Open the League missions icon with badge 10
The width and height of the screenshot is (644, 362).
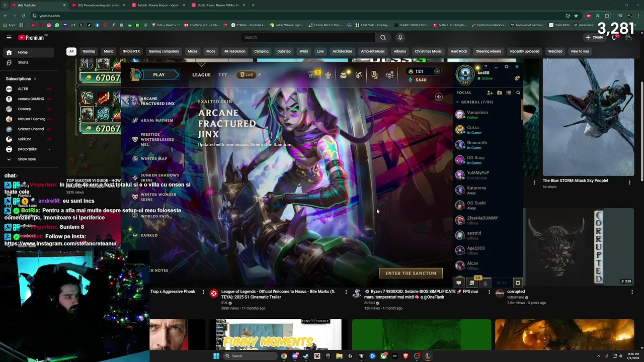[x=472, y=283]
